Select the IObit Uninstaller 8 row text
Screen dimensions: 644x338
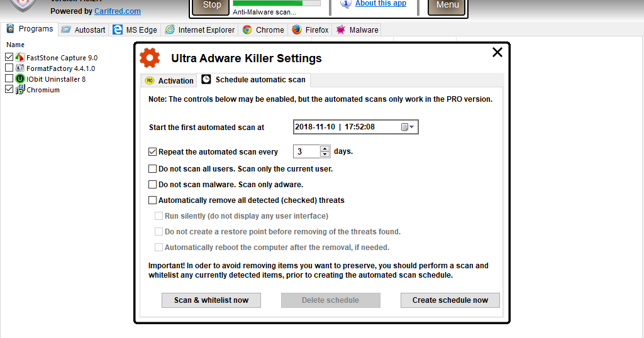point(56,79)
